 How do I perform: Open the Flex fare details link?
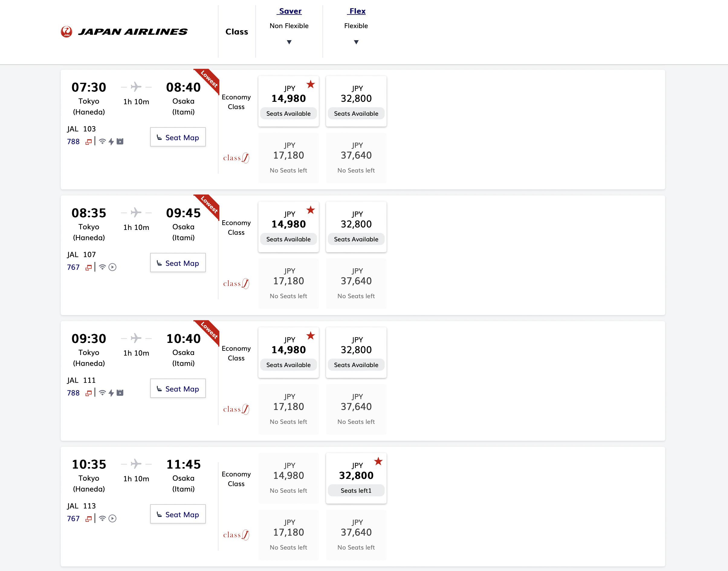click(x=357, y=11)
